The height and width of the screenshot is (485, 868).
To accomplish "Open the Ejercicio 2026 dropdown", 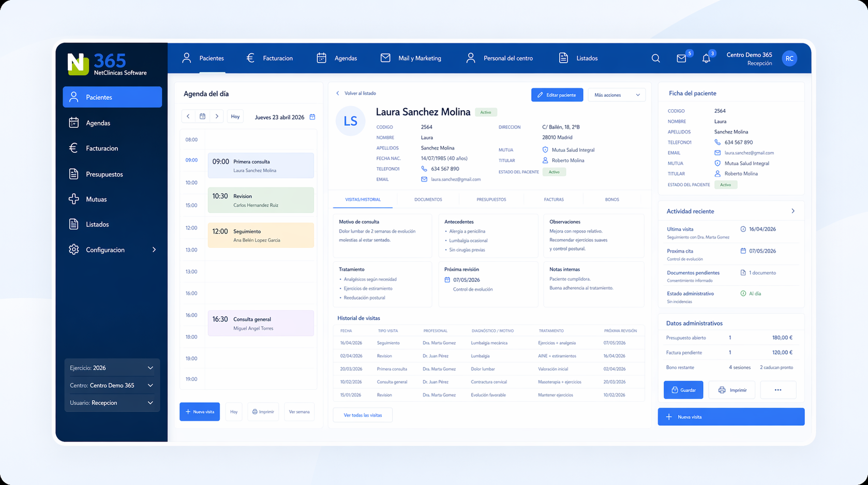I will (112, 368).
